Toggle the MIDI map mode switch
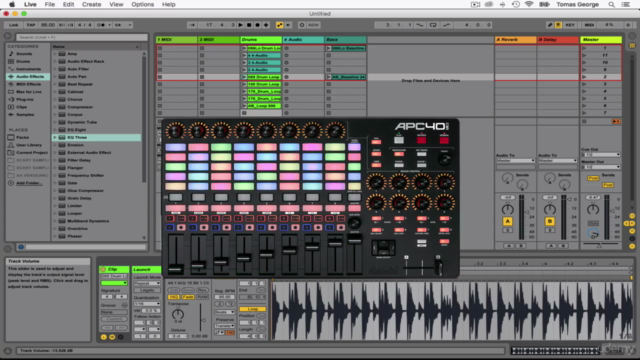This screenshot has width=640, height=360. click(589, 25)
